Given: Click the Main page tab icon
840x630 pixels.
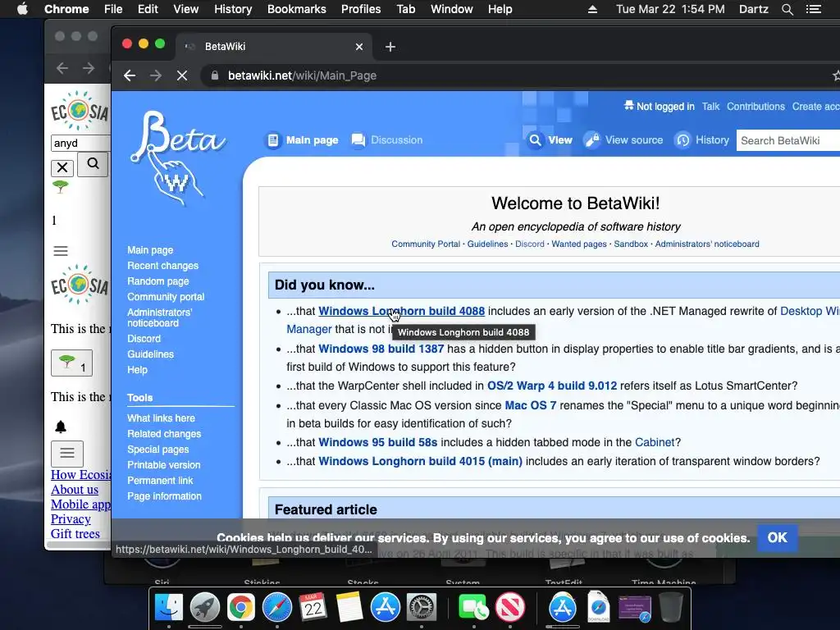Looking at the screenshot, I should coord(273,139).
